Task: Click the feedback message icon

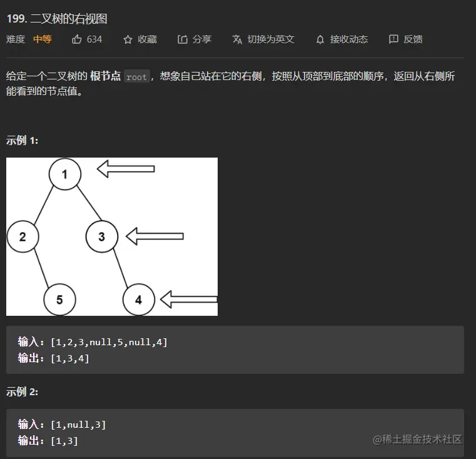Action: click(393, 39)
